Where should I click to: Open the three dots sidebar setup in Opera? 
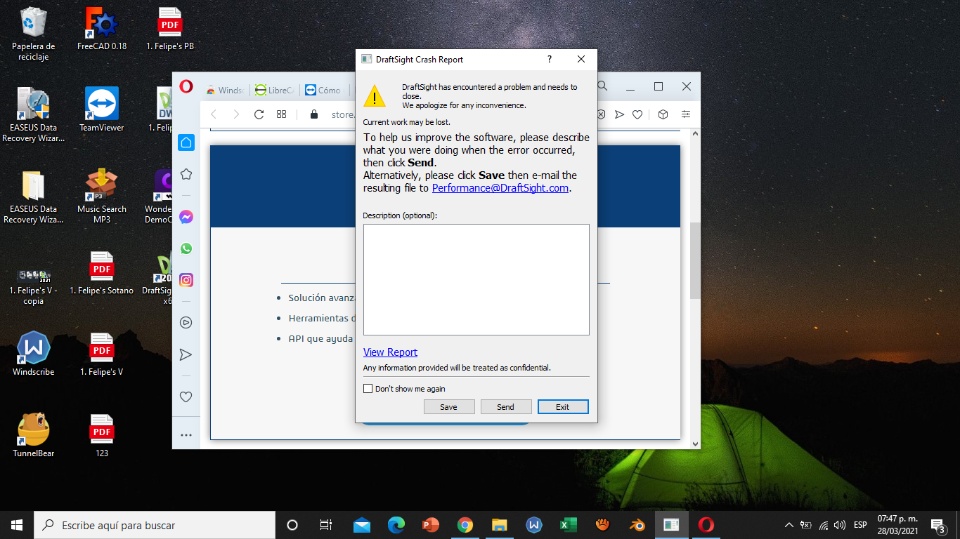click(186, 435)
